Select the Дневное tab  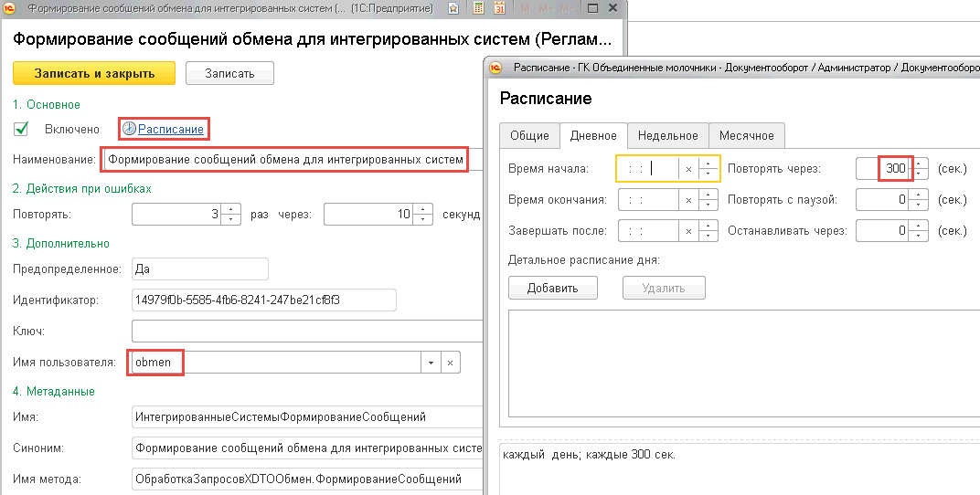click(593, 135)
